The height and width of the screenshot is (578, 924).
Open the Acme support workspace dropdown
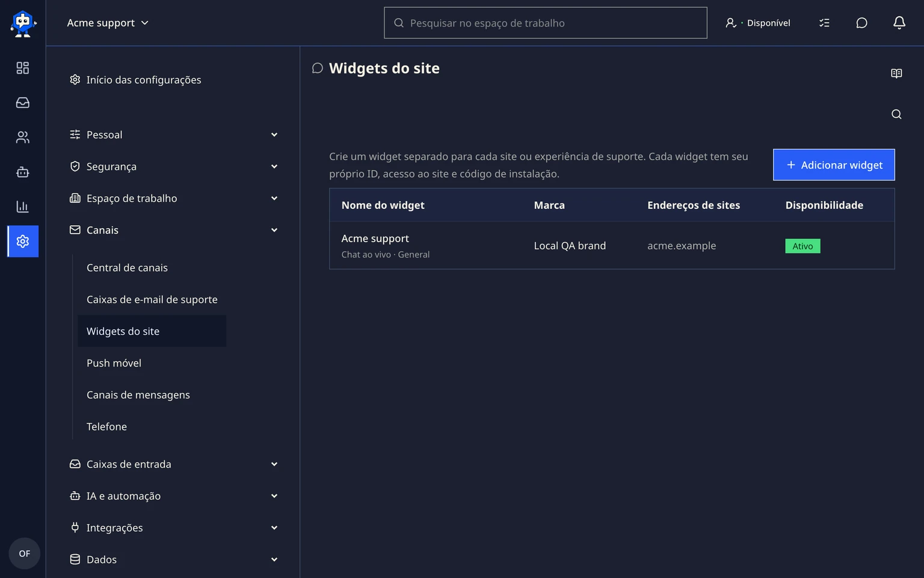[108, 23]
